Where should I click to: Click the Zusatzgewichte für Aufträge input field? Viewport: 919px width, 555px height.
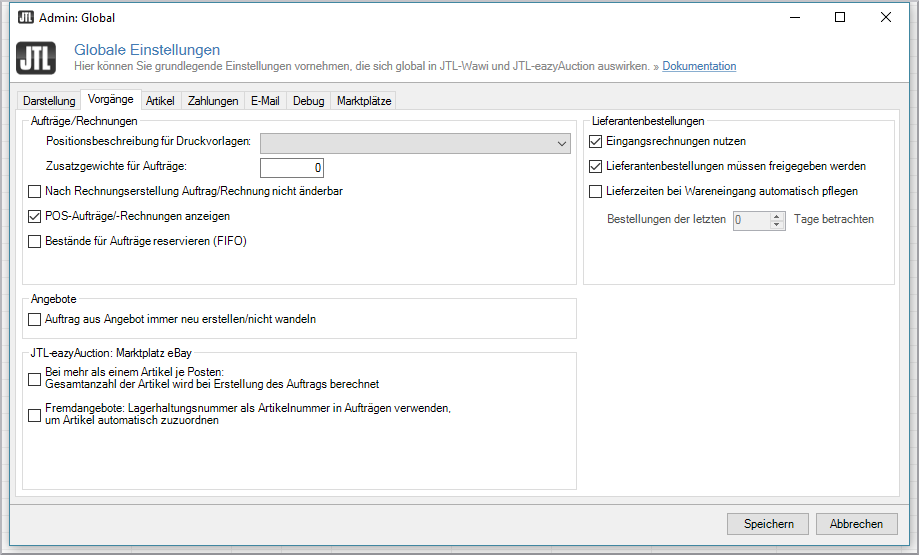click(292, 167)
